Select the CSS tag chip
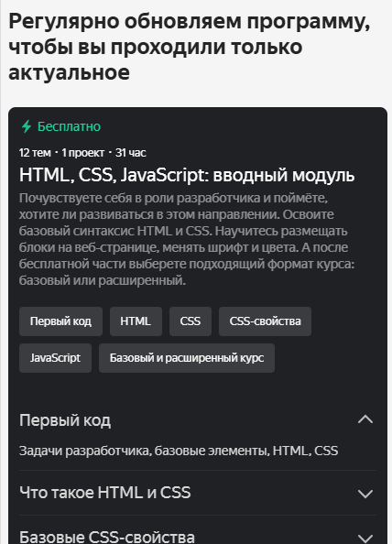This screenshot has height=544, width=392. (x=191, y=321)
